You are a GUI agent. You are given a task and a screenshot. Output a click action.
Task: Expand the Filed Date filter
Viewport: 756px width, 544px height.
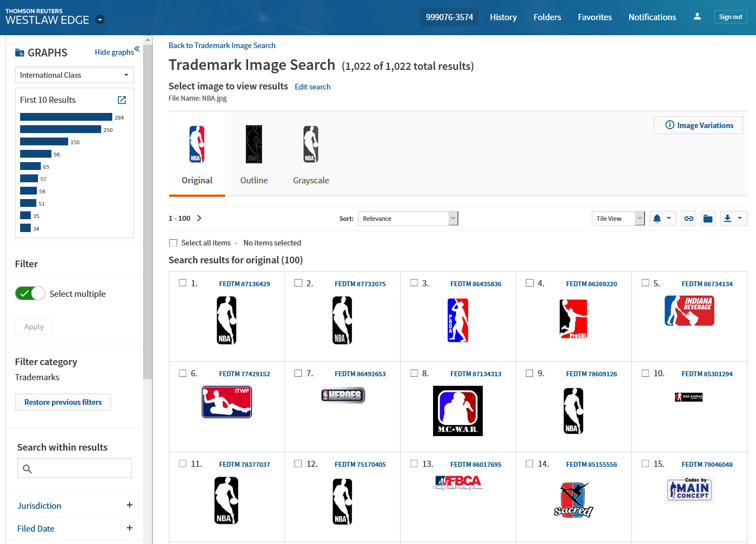pyautogui.click(x=130, y=528)
